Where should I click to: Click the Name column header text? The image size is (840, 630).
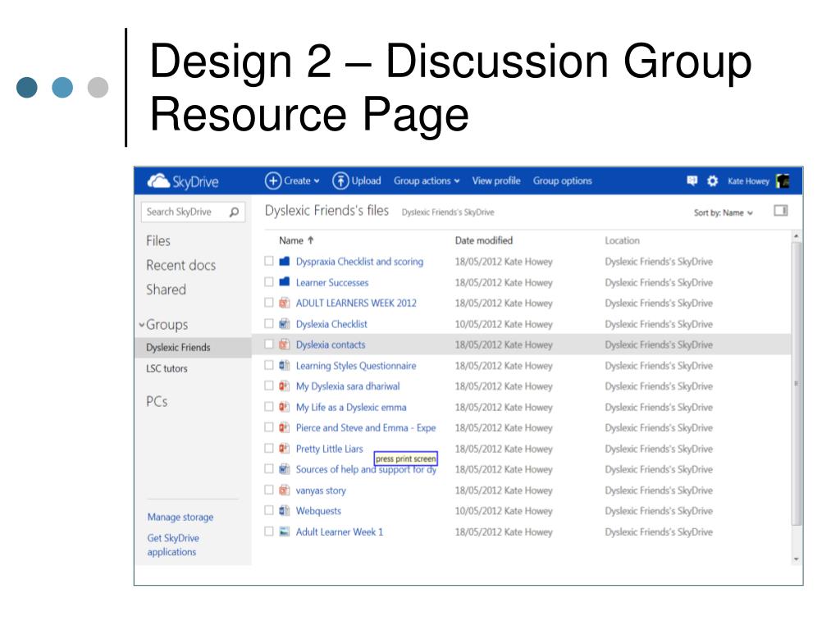point(291,240)
